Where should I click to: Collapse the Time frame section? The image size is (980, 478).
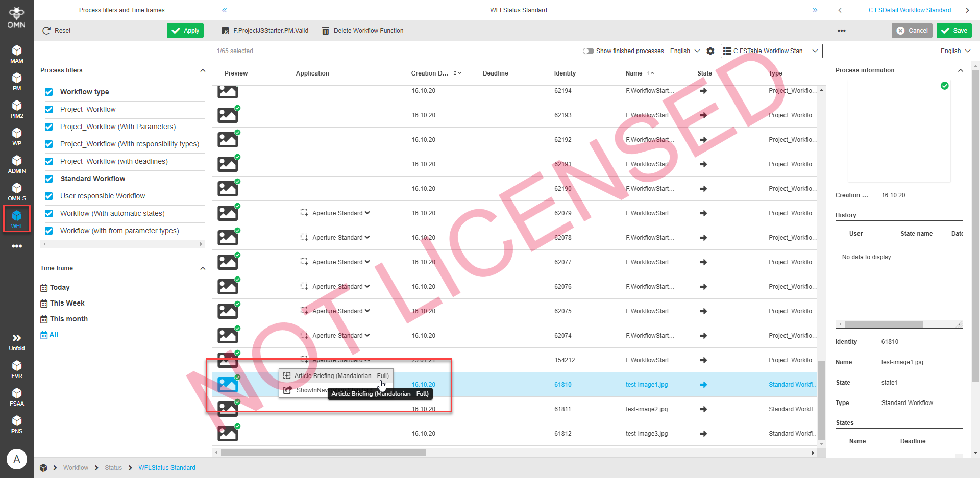click(203, 268)
